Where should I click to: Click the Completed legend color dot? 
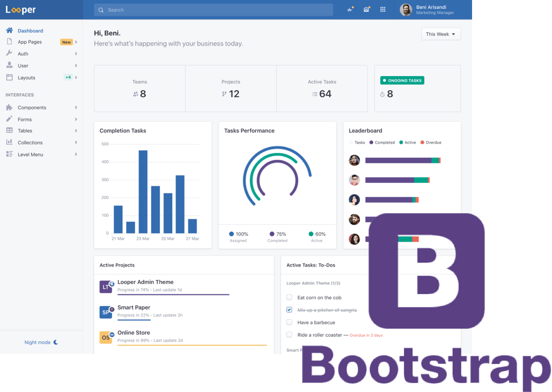click(371, 143)
